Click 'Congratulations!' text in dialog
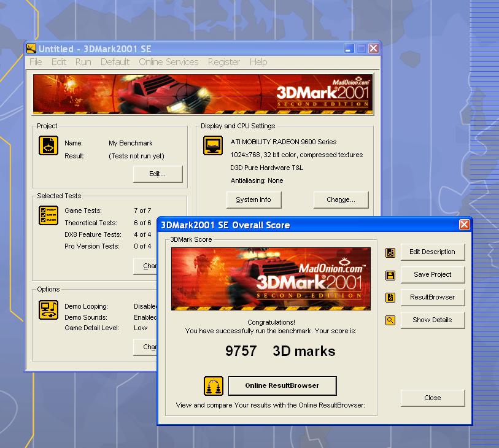This screenshot has height=448, width=499. [x=271, y=322]
